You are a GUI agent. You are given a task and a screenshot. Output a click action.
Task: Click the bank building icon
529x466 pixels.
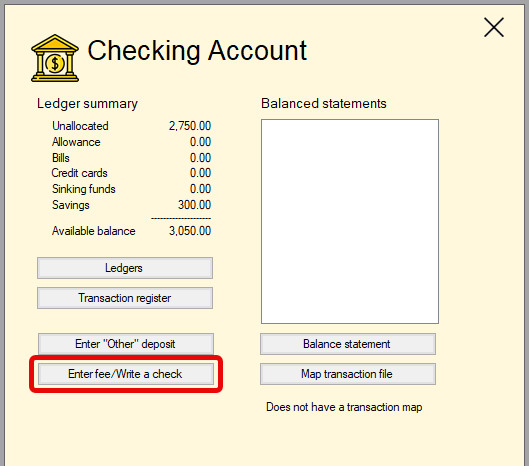[x=55, y=58]
